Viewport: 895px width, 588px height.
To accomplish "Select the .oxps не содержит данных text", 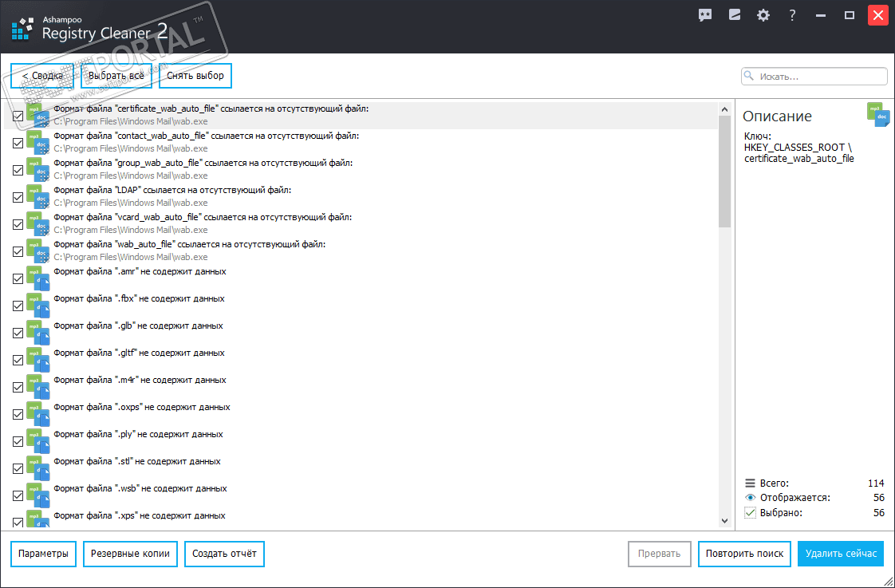I will 141,407.
